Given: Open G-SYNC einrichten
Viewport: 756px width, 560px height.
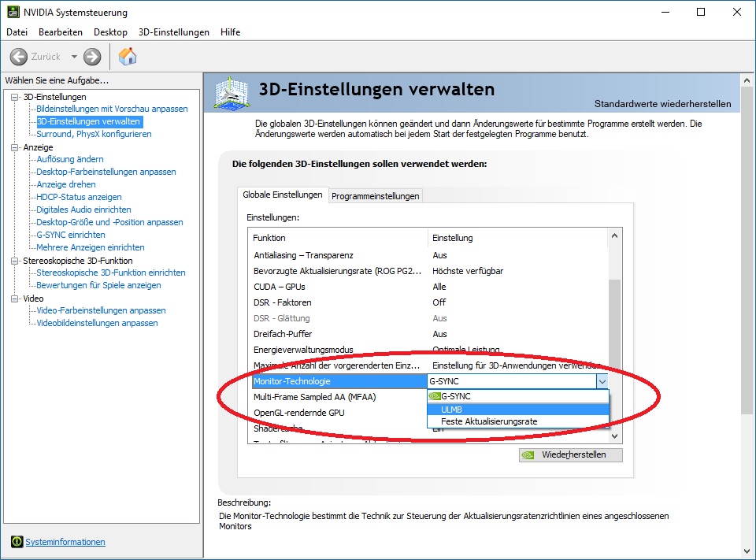Looking at the screenshot, I should click(x=71, y=235).
